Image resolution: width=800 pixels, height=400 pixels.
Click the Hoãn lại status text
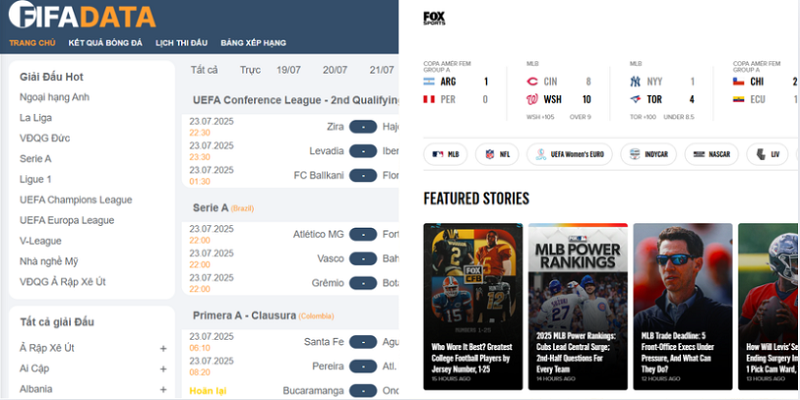[208, 391]
